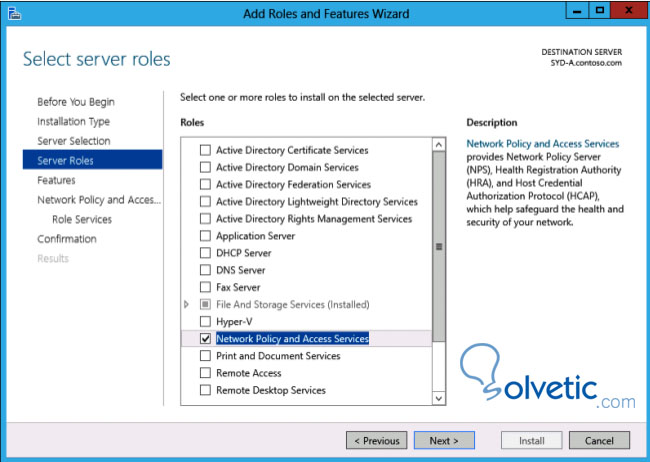The height and width of the screenshot is (462, 650).
Task: Select the Application Server role label
Action: click(x=255, y=236)
